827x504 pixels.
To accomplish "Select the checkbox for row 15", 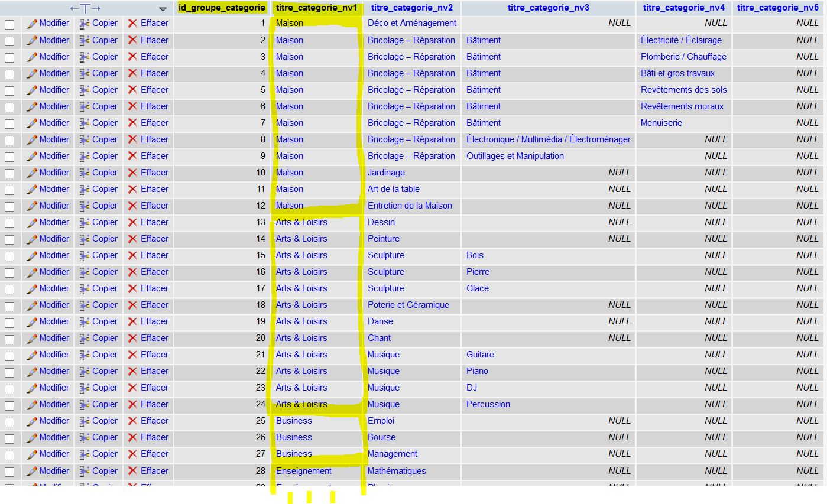I will (x=9, y=256).
